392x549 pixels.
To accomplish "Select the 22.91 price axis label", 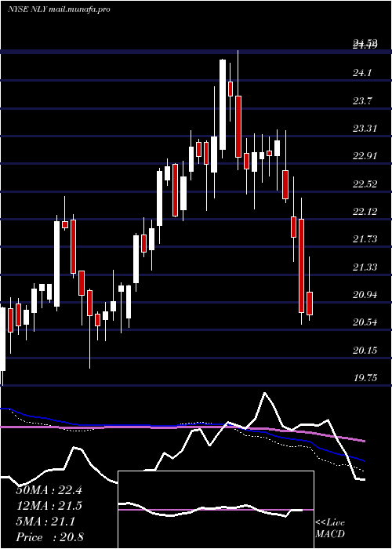I will click(365, 156).
